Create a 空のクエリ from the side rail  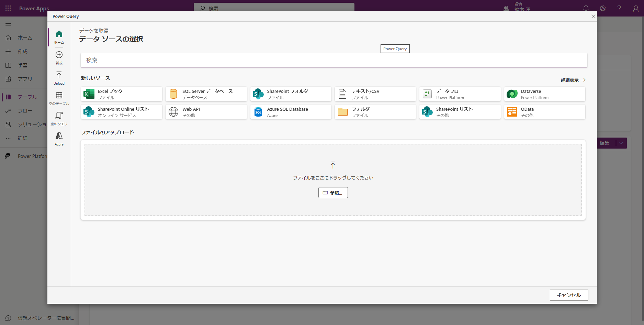[x=59, y=118]
